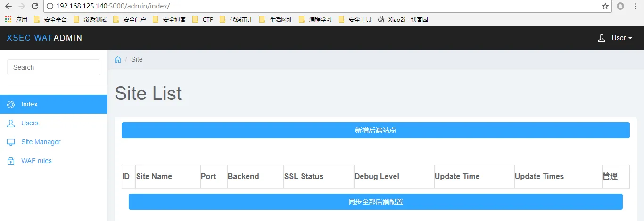The image size is (644, 221).
Task: Open the 安全博客 bookmark folder
Action: (169, 20)
